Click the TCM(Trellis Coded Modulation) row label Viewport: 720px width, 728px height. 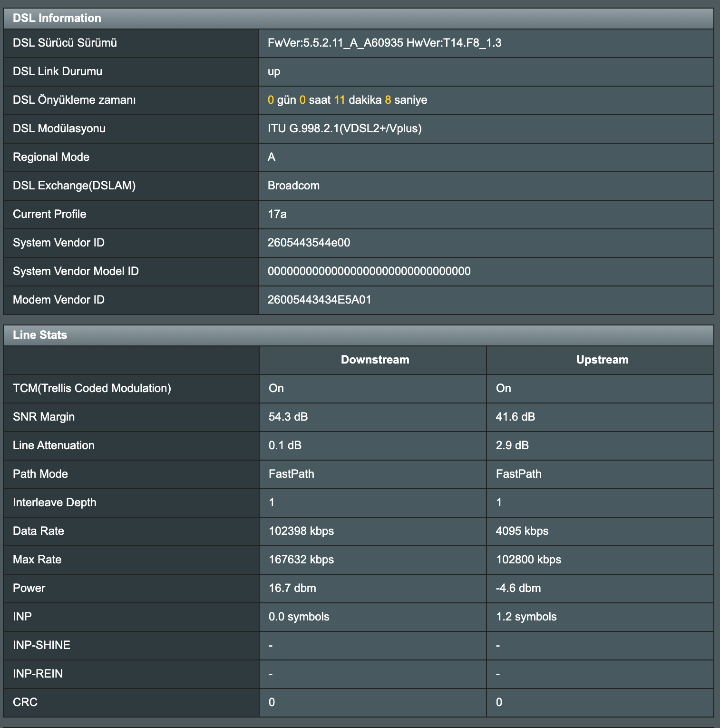click(92, 388)
